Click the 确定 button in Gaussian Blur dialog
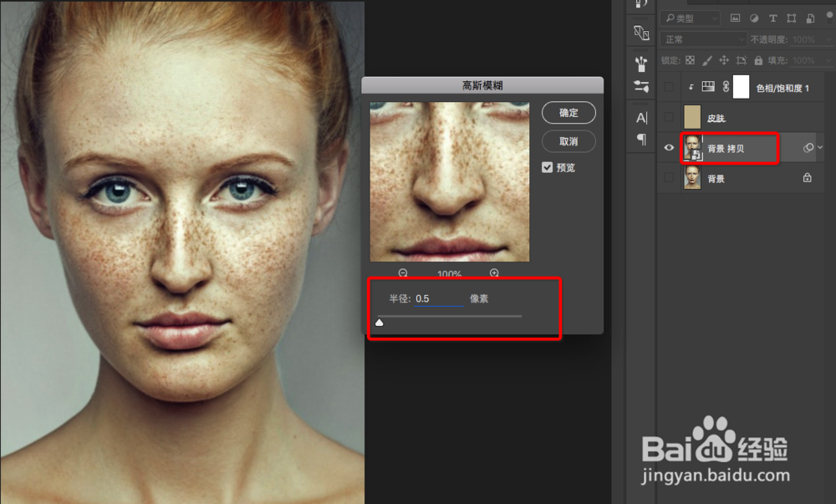This screenshot has height=504, width=836. tap(568, 113)
